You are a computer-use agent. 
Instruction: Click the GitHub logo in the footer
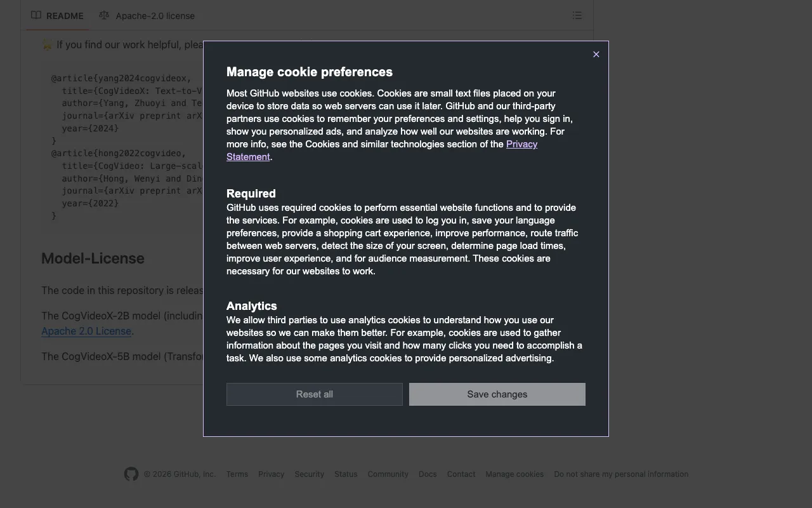[x=131, y=474]
